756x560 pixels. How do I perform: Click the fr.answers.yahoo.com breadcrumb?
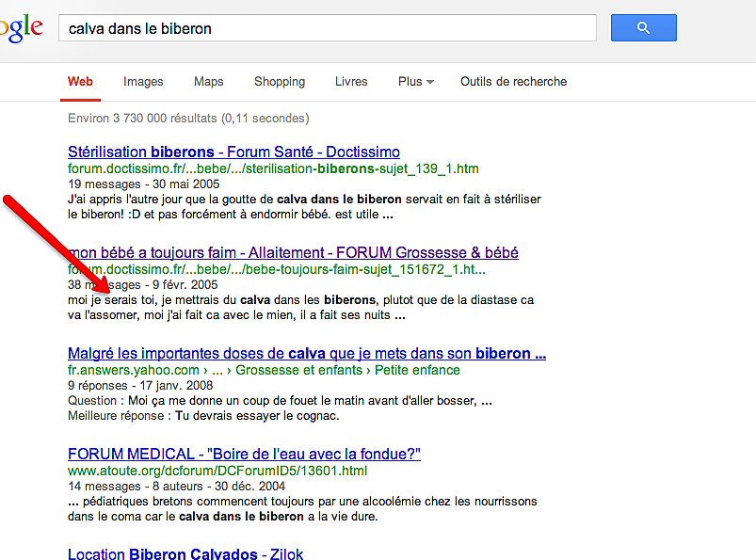click(264, 370)
